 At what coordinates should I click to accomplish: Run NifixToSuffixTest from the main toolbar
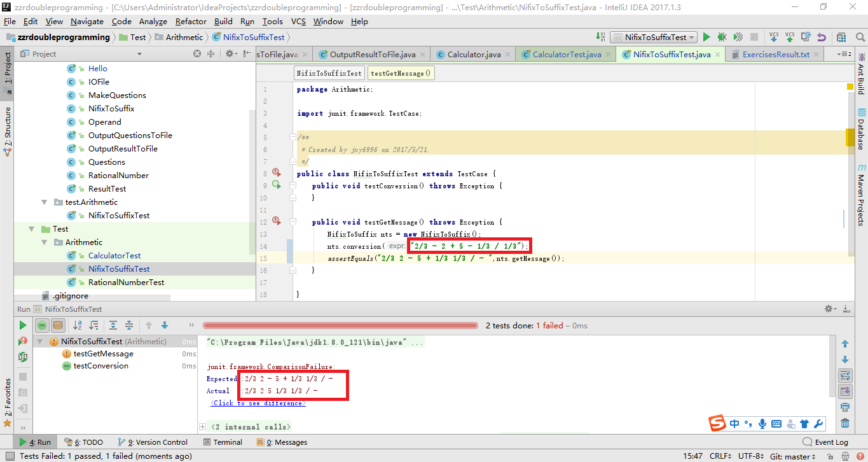coord(708,38)
